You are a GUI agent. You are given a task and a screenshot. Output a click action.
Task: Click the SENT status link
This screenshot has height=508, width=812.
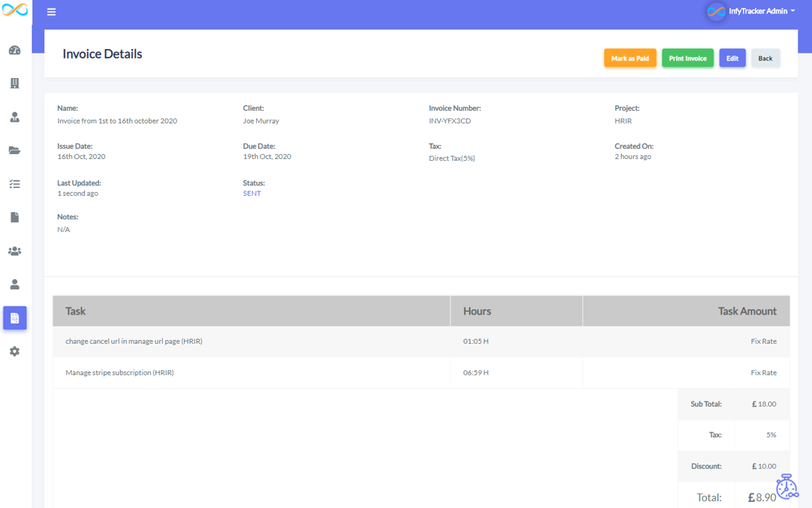[x=251, y=194]
